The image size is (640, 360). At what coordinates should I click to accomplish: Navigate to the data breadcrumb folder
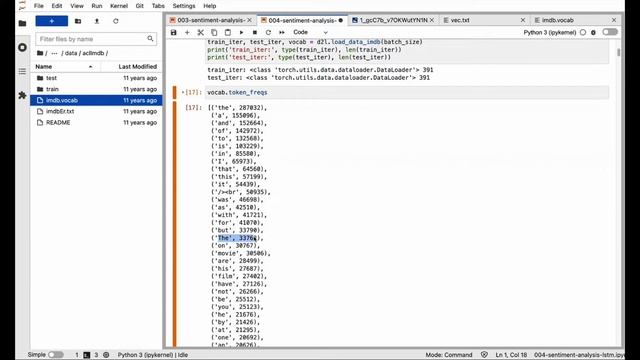click(71, 53)
